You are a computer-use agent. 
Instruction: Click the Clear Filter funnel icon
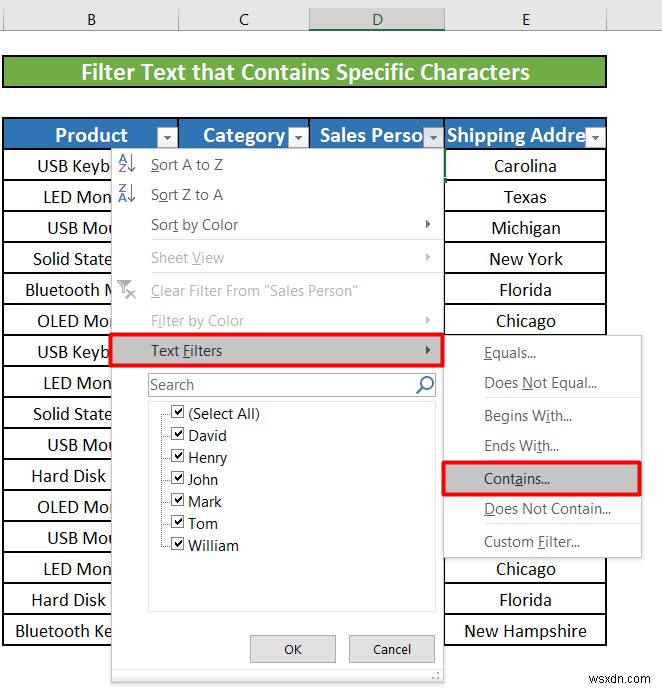[127, 290]
